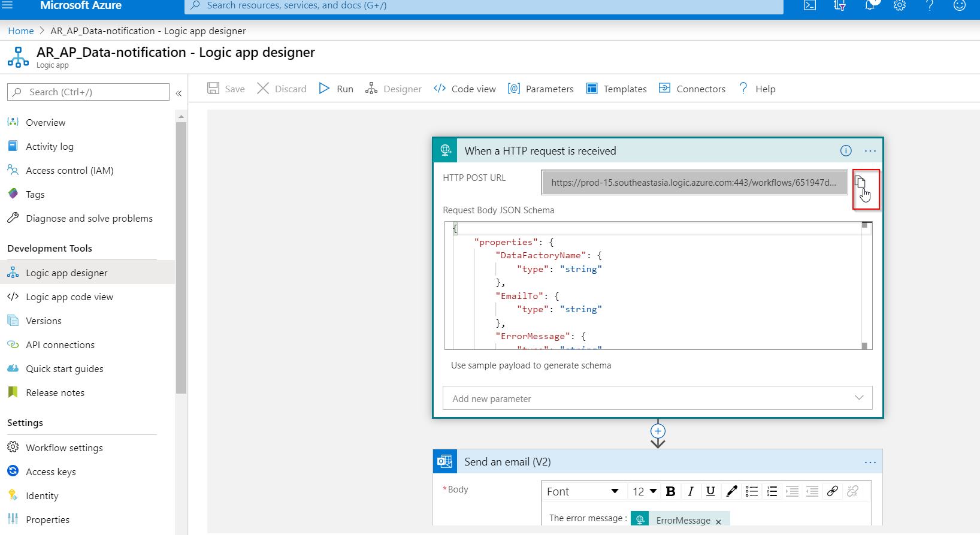Open portal settings gear

[900, 5]
